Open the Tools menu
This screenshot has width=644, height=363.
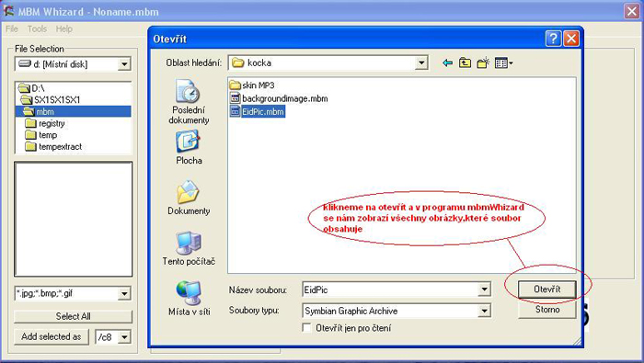point(37,28)
